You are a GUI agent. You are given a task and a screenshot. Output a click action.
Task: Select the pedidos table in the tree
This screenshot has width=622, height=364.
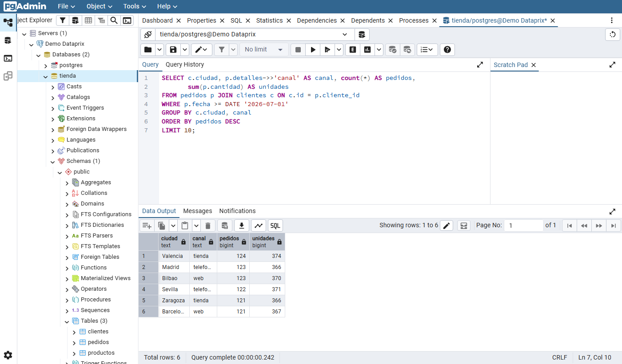click(x=98, y=342)
